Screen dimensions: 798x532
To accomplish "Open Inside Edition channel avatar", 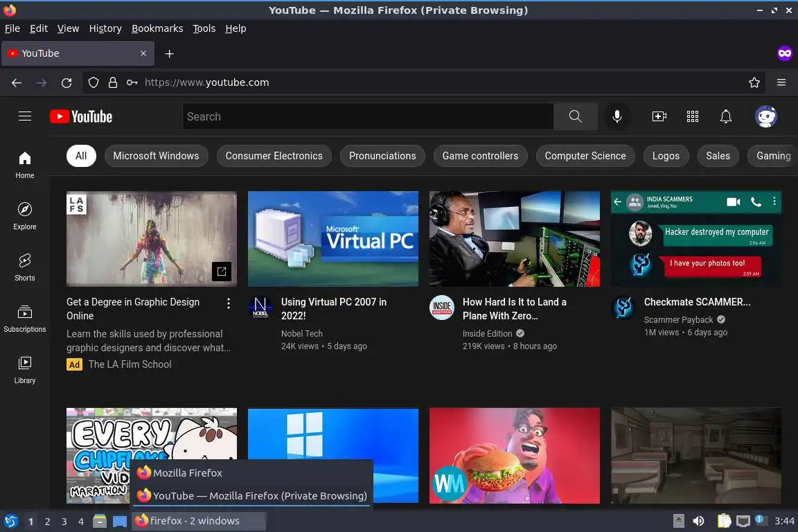I will (442, 307).
